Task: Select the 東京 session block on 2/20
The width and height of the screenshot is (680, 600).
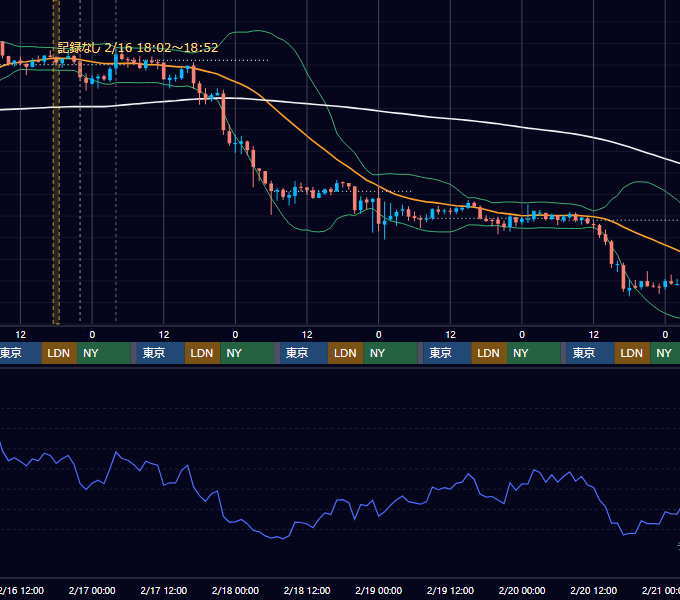Action: tap(590, 353)
